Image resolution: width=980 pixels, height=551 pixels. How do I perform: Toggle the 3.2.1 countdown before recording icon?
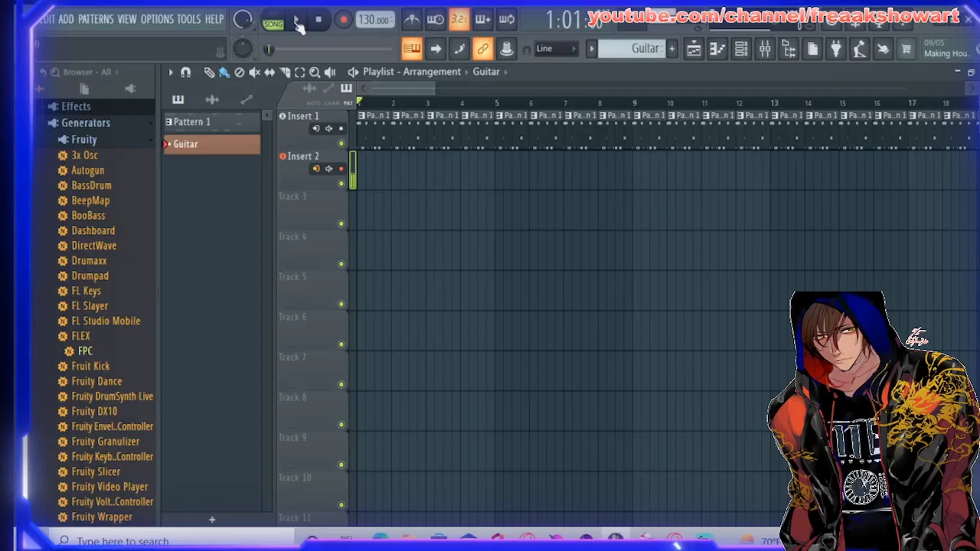coord(459,19)
